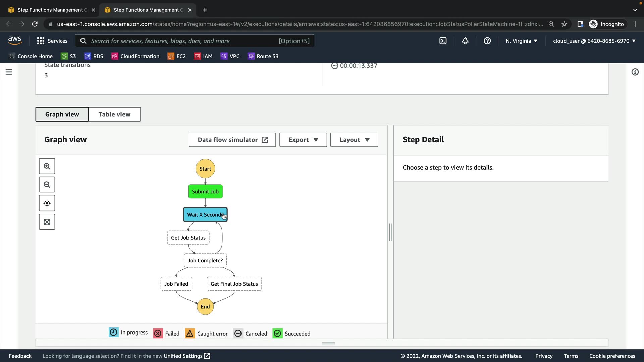644x362 pixels.
Task: Open the Data flow simulator
Action: pos(232,140)
